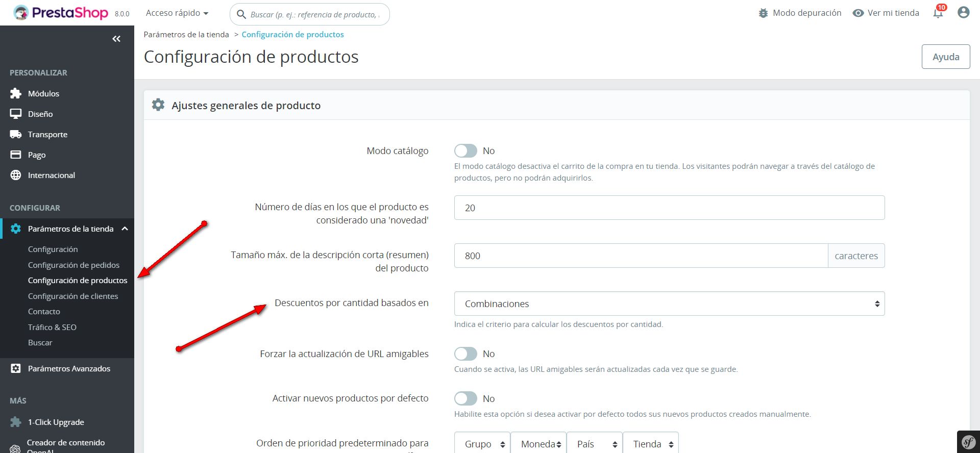Image resolution: width=980 pixels, height=453 pixels.
Task: Select Configuración de productos submenu item
Action: pyautogui.click(x=78, y=280)
